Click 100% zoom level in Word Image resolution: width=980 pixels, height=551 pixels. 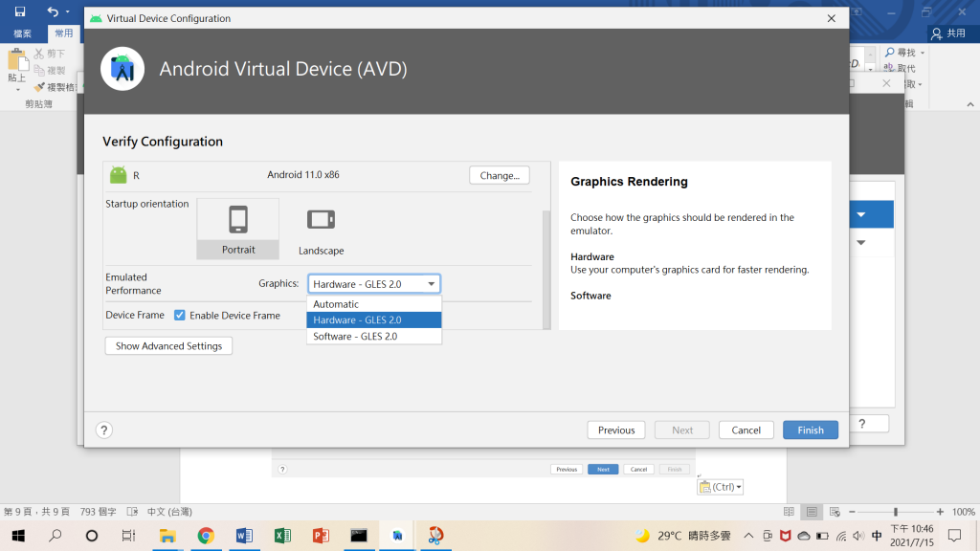(963, 512)
